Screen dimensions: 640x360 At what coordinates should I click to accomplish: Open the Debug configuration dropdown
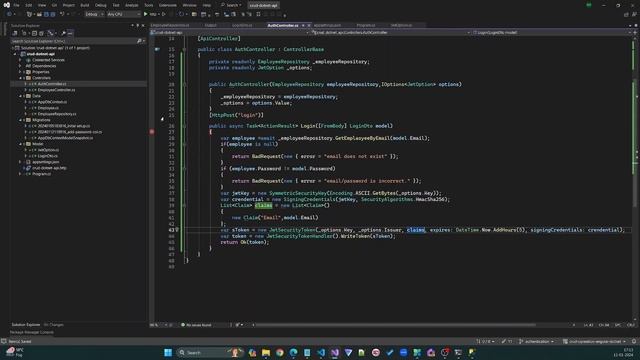[94, 14]
